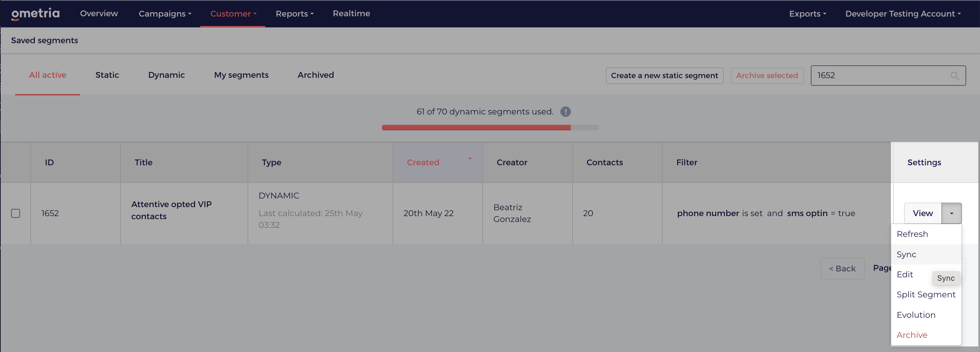The height and width of the screenshot is (352, 980).
Task: Choose Split Segment from the menu
Action: coord(926,295)
